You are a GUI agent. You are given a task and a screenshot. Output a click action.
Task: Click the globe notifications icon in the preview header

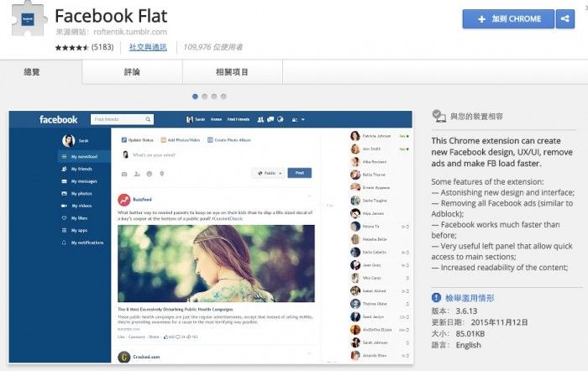281,119
